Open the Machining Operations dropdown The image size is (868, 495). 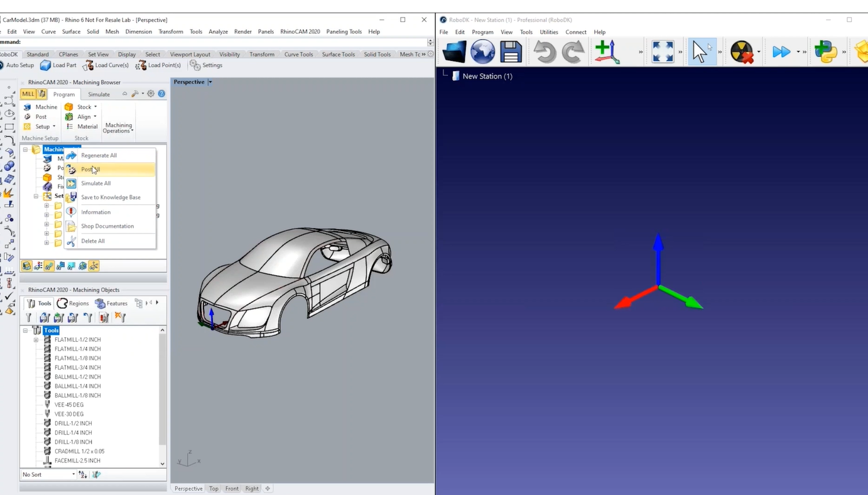tap(118, 128)
